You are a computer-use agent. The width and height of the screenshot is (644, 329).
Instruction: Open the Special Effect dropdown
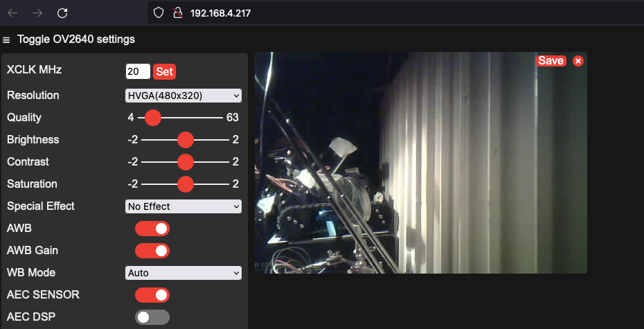[184, 206]
